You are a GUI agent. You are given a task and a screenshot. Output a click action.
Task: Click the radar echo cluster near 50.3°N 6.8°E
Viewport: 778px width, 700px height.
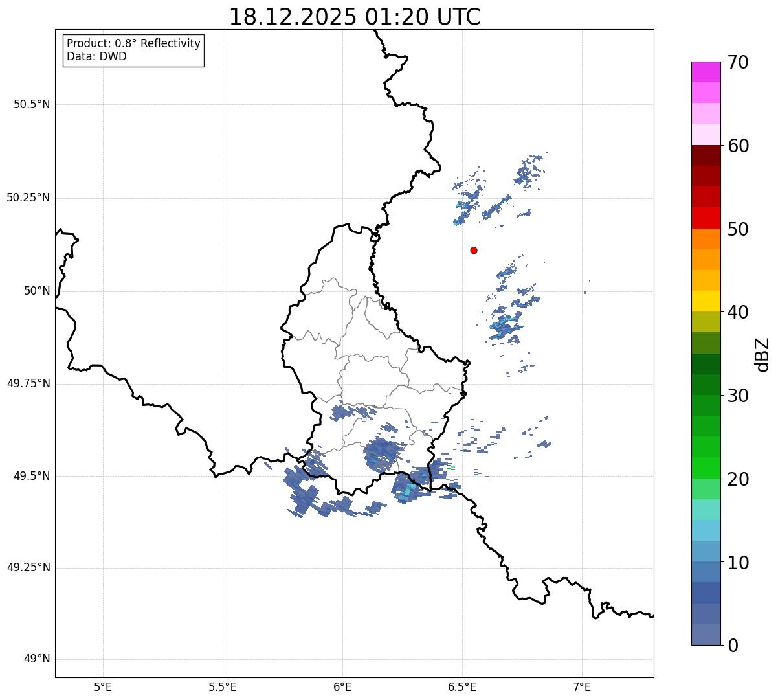point(529,174)
